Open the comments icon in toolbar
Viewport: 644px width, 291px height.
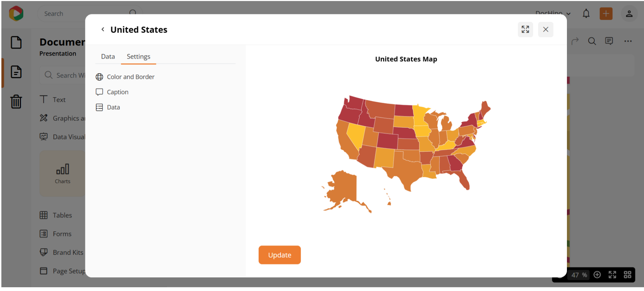point(609,41)
